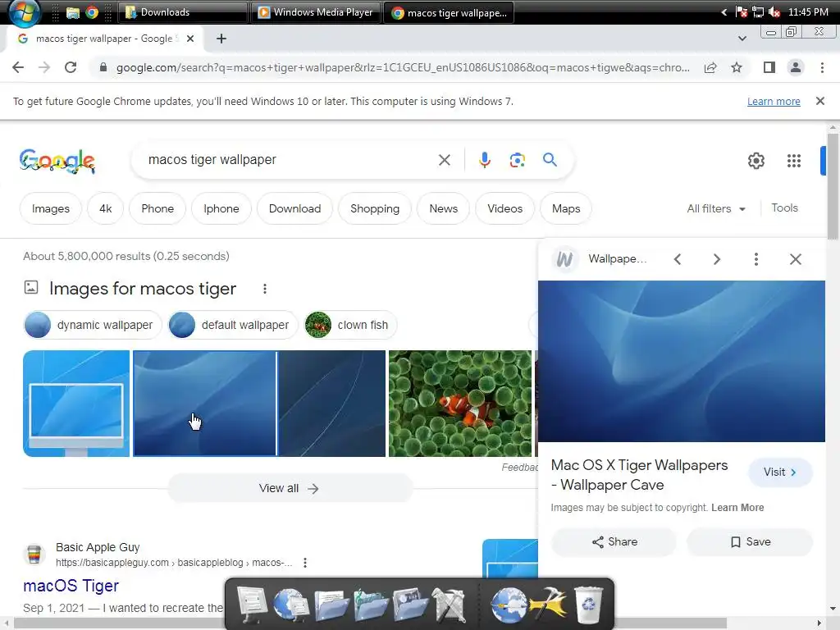Open the iMac blue wallpaper thumbnail

tap(76, 404)
